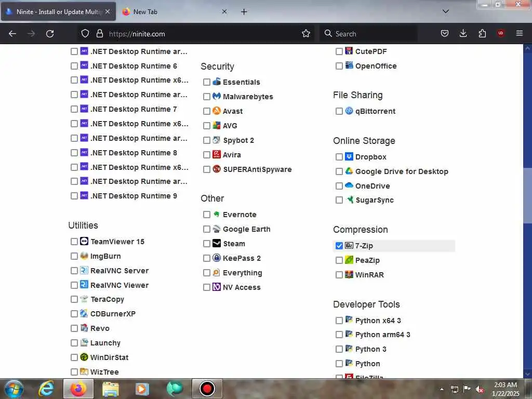The height and width of the screenshot is (399, 532).
Task: Tick the Python x64 3 checkbox
Action: pyautogui.click(x=339, y=320)
